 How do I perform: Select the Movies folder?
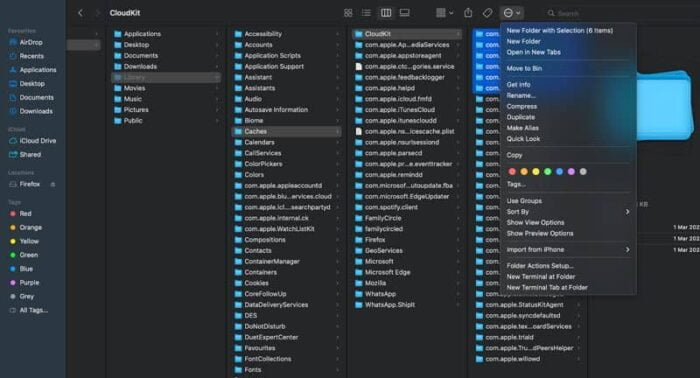point(166,88)
